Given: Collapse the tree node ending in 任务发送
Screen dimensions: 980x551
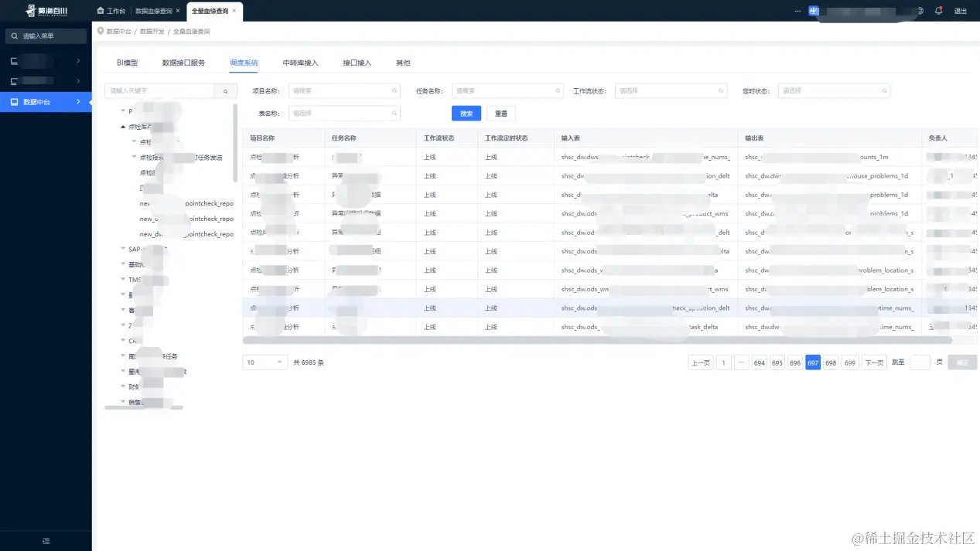Looking at the screenshot, I should coord(134,158).
